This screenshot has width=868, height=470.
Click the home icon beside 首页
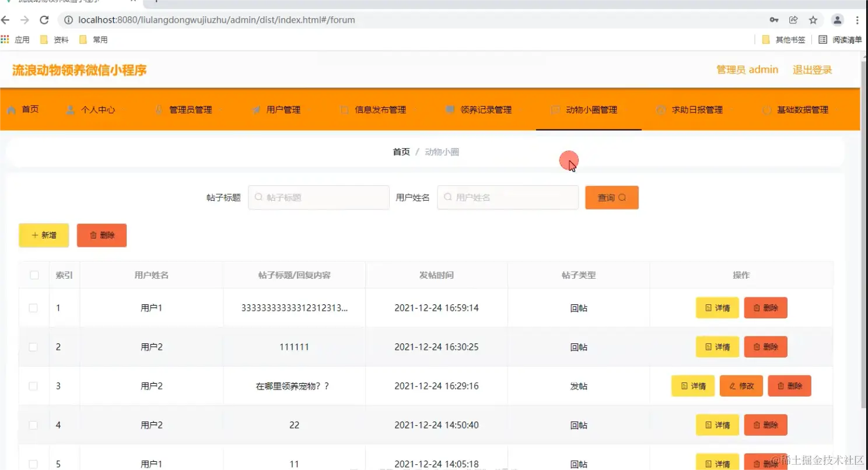click(11, 110)
